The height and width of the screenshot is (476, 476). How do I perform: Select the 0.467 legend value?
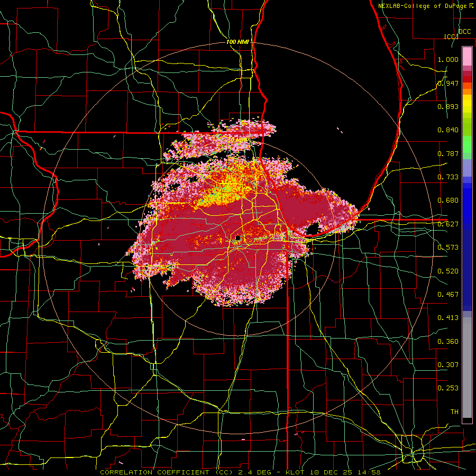click(448, 295)
